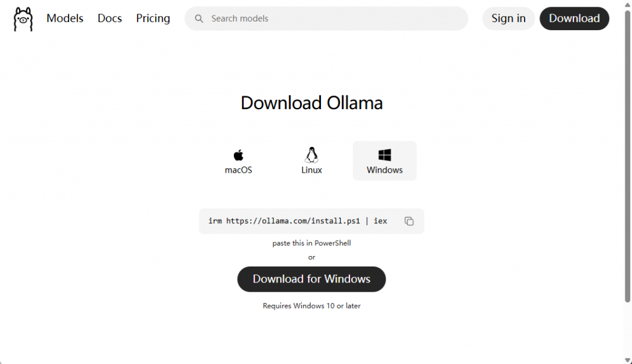Viewport: 632px width, 364px height.
Task: Copy the install command via copy icon
Action: tap(409, 221)
